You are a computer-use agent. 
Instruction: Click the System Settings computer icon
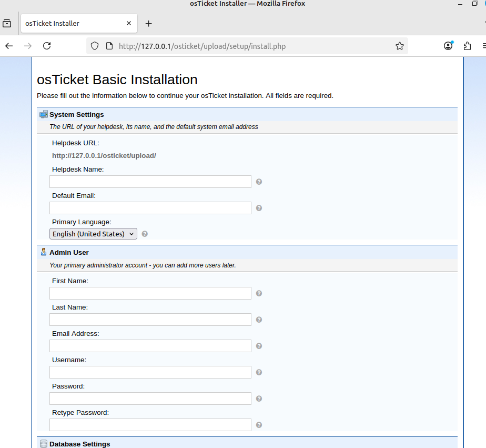(44, 114)
